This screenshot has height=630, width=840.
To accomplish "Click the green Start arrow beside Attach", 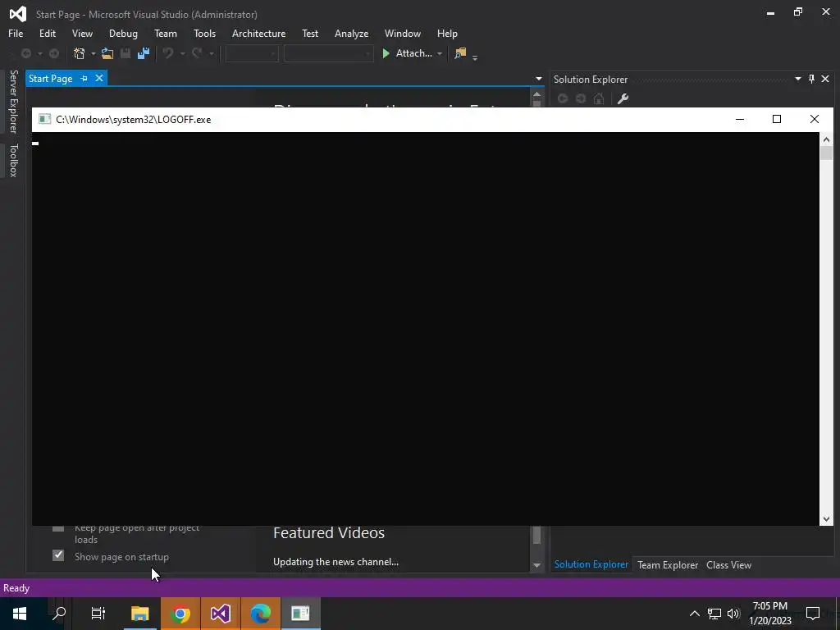I will coord(386,53).
